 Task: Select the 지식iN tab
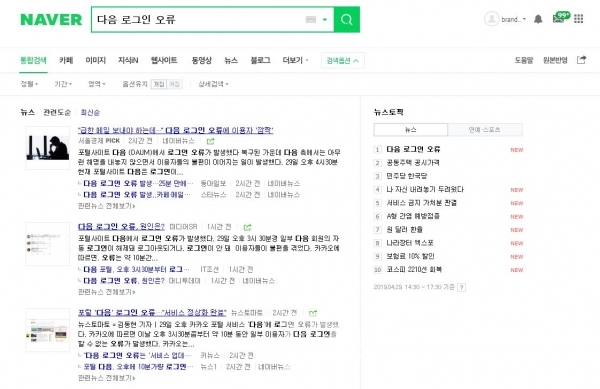(128, 60)
